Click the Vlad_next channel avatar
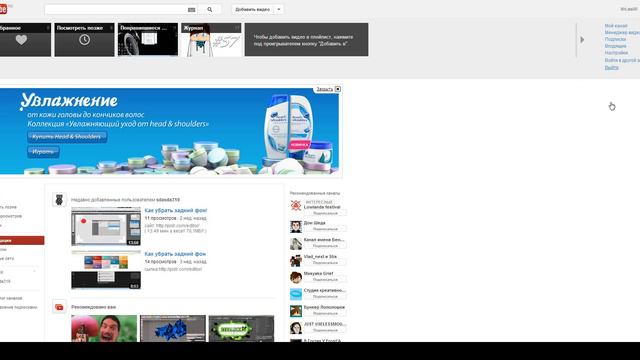Screen dimensions: 640x360 pyautogui.click(x=296, y=260)
